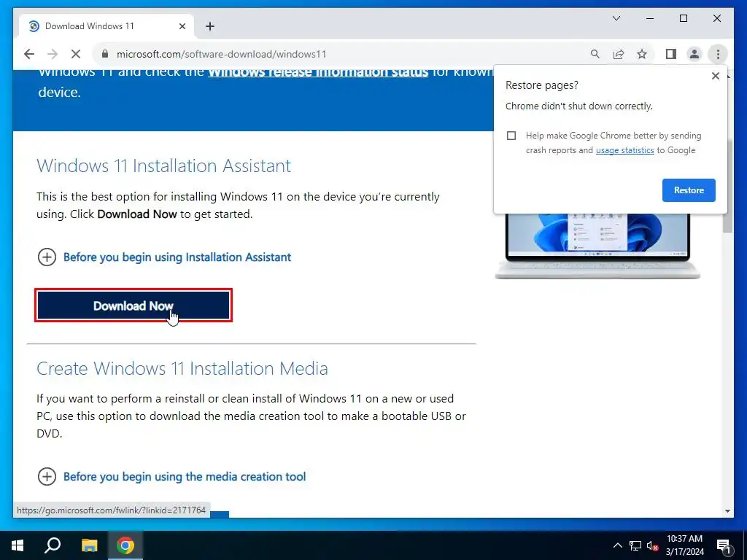Open the usage statistics link
This screenshot has height=560, width=747.
(x=624, y=150)
